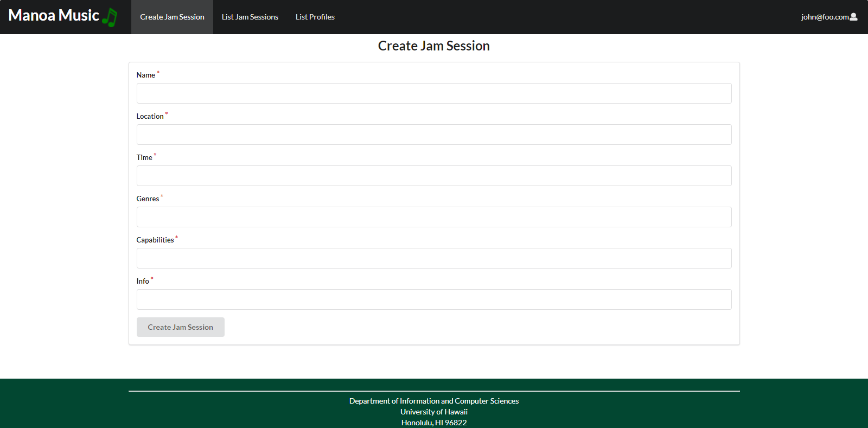Viewport: 868px width, 428px height.
Task: Click the Info field label
Action: (x=143, y=281)
